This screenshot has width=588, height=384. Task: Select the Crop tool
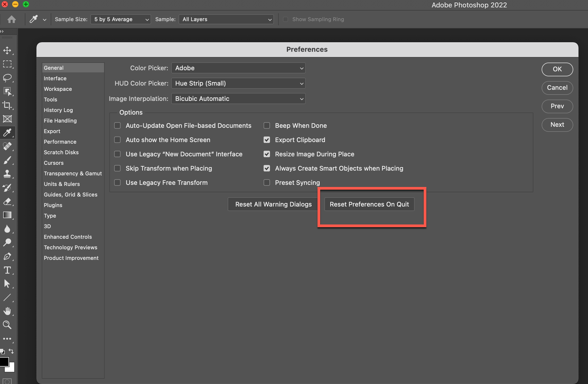[x=7, y=105]
